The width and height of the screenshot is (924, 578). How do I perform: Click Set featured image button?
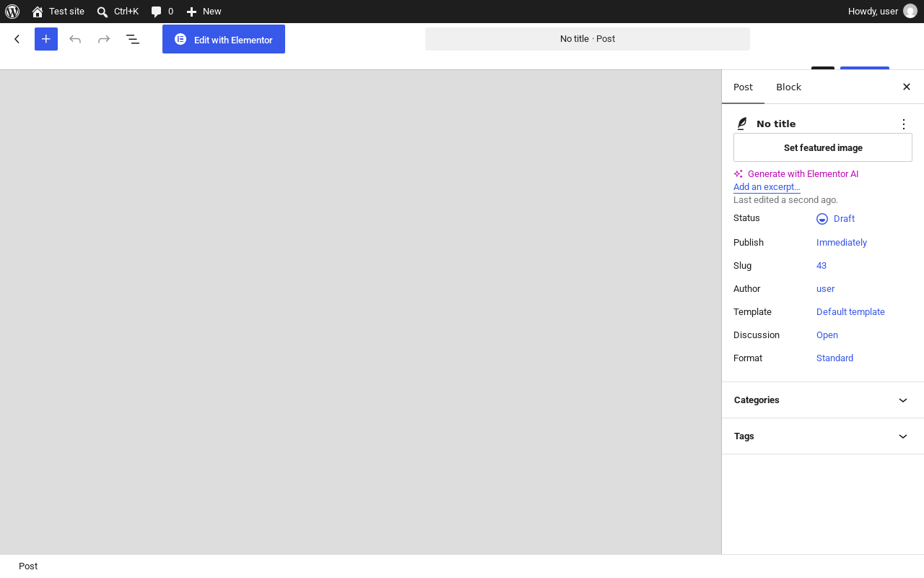click(823, 147)
